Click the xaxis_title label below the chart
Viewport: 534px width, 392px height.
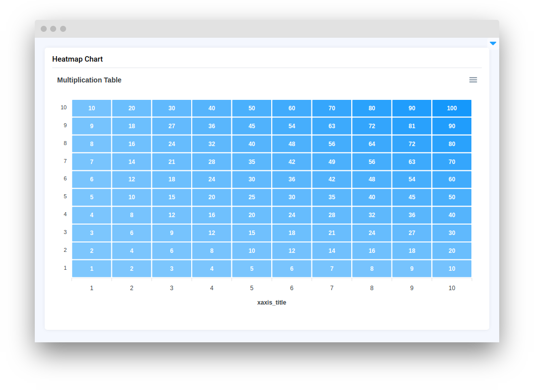[272, 302]
